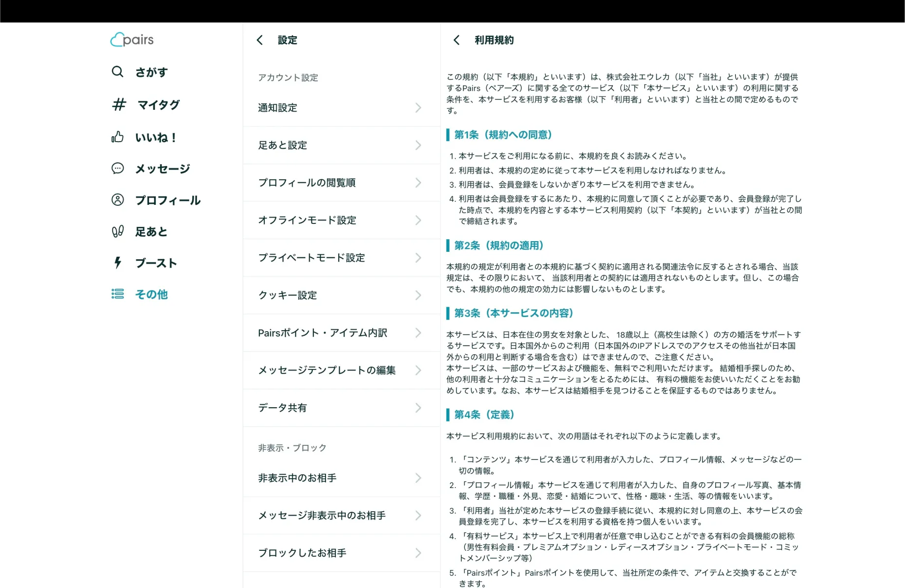Screen dimensions: 905x588
Task: Go back from the 利用規約 page
Action: [456, 40]
